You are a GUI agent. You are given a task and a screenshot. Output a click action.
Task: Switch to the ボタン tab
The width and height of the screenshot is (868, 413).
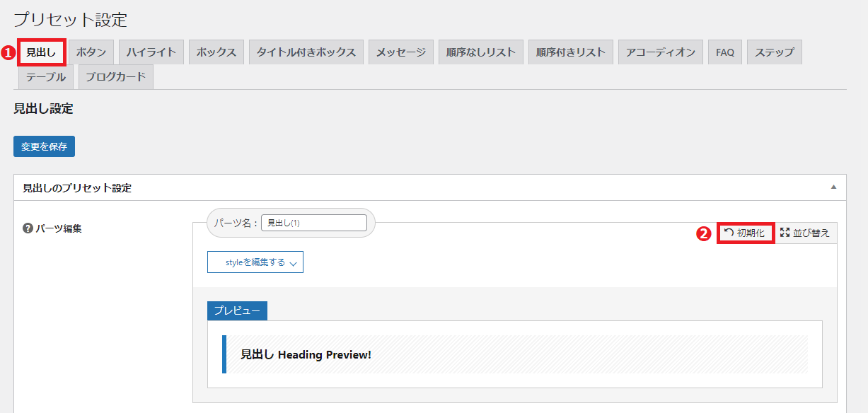pyautogui.click(x=91, y=52)
